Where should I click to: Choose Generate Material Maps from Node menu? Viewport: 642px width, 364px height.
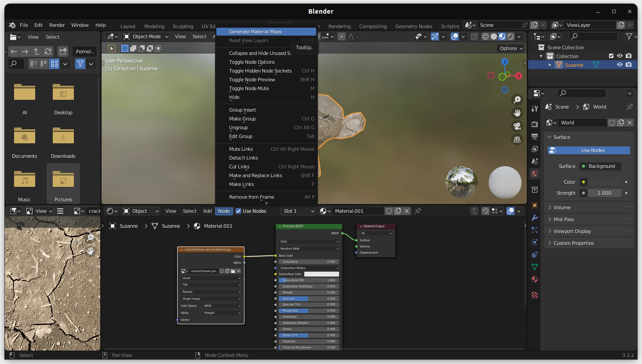coord(266,32)
